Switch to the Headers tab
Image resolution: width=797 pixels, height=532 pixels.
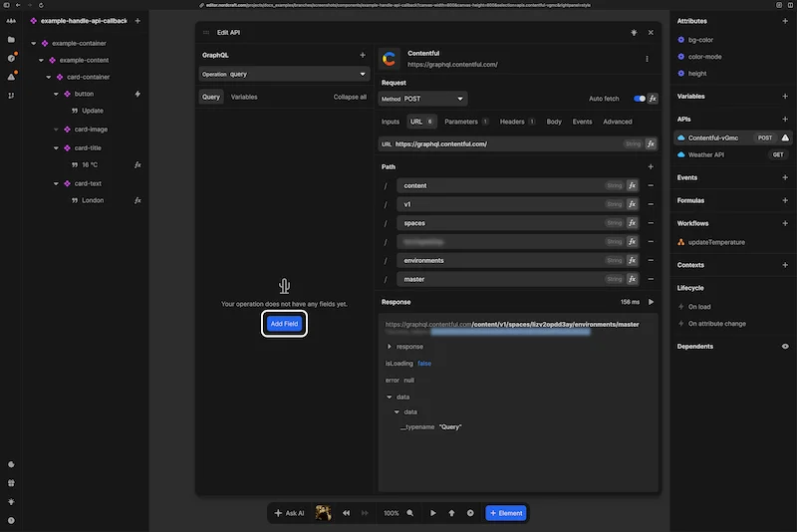517,122
